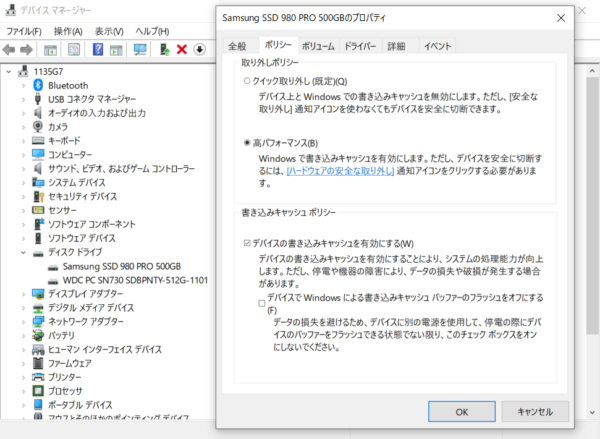Click the ファームウェア chip icon

(x=38, y=363)
